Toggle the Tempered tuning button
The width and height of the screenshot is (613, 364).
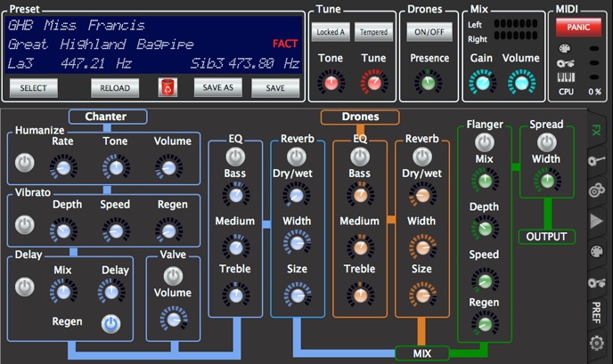point(373,32)
